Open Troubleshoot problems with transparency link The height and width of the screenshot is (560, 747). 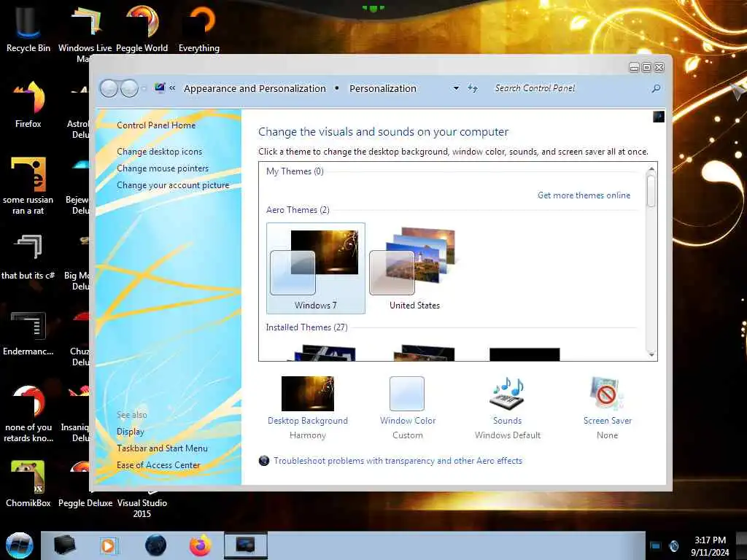398,461
